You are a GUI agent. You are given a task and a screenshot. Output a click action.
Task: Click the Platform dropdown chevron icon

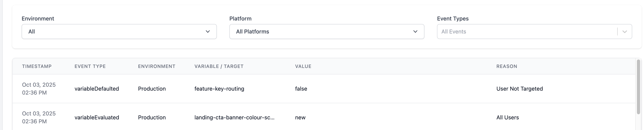point(415,32)
